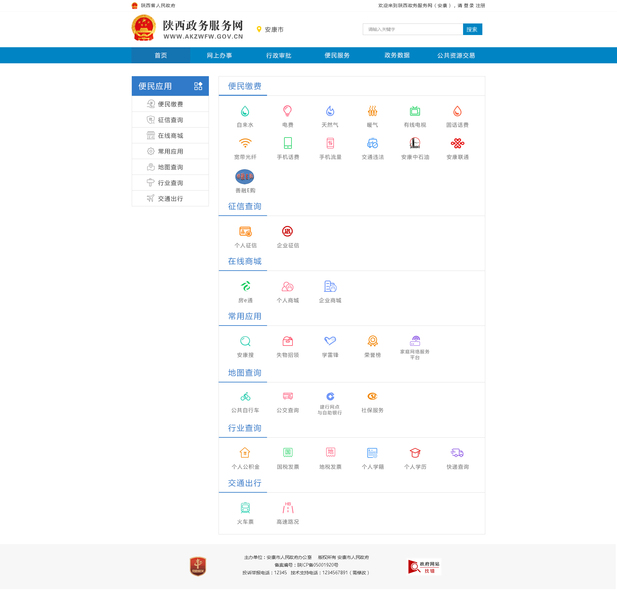Viewport: 617px width, 600px height.
Task: Open the 学雷锋 heart icon
Action: [330, 341]
